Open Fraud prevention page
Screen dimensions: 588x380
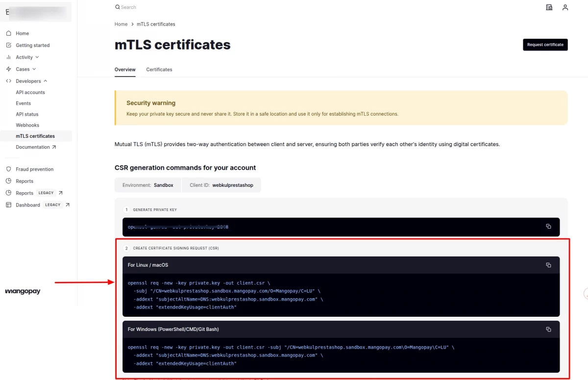pos(35,169)
